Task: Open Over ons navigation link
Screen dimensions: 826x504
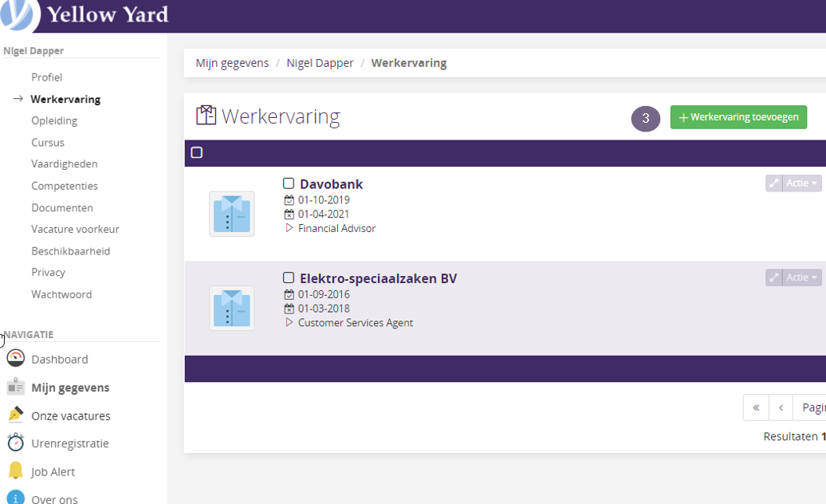Action: (54, 498)
